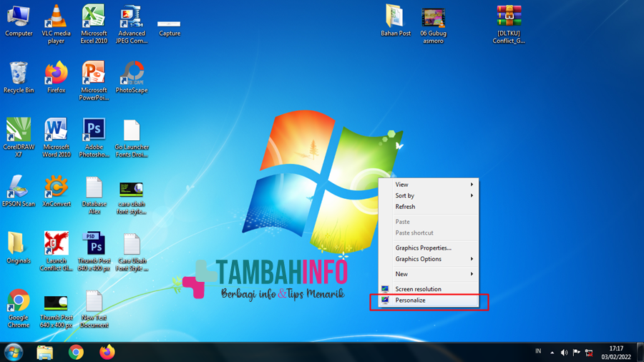Image resolution: width=644 pixels, height=362 pixels.
Task: Select the Thumb Post 640x400 image file
Action: (57, 312)
